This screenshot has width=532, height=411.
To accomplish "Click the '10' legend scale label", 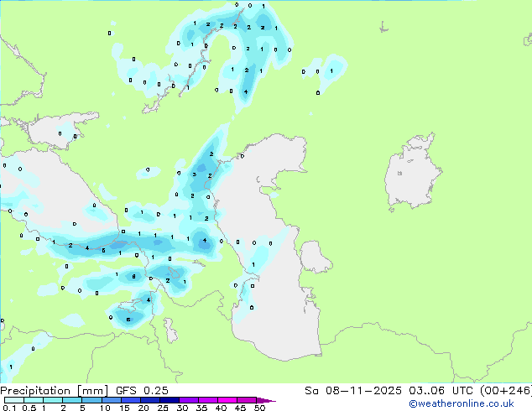I will point(105,408).
